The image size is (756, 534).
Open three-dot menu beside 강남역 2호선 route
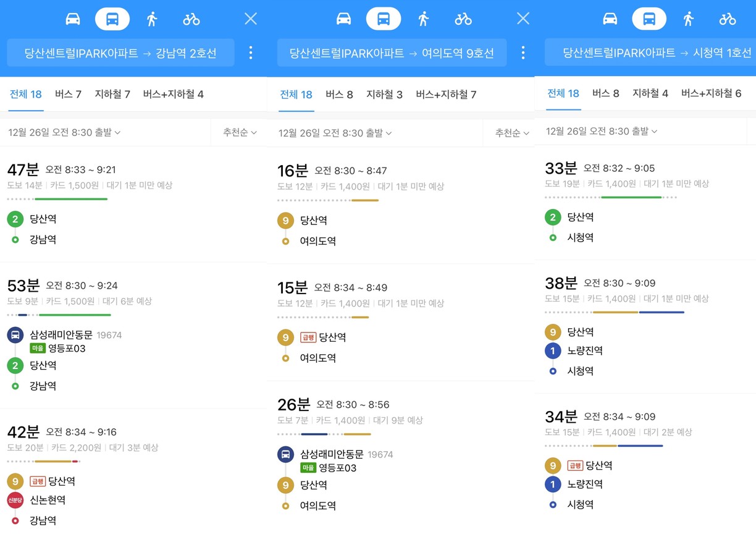251,53
